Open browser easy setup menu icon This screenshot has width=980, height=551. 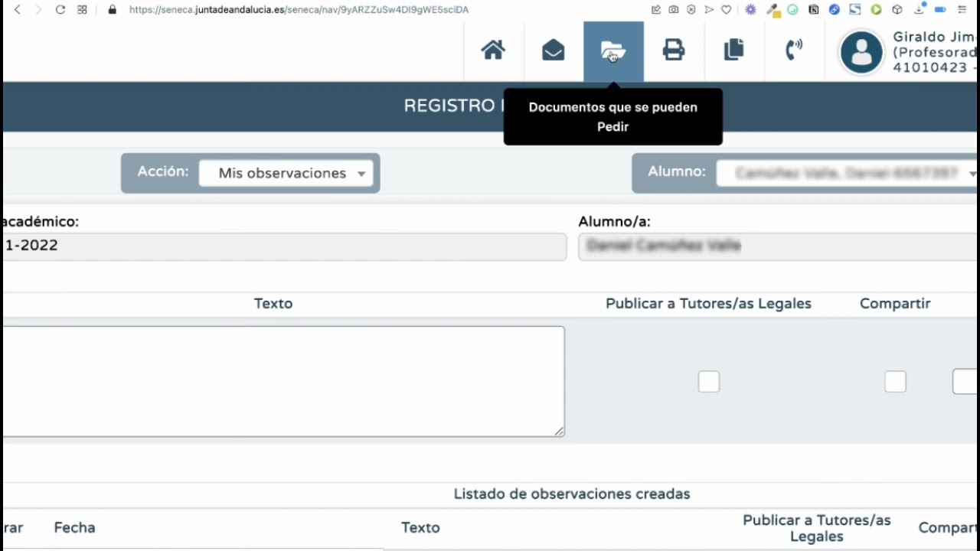point(962,10)
